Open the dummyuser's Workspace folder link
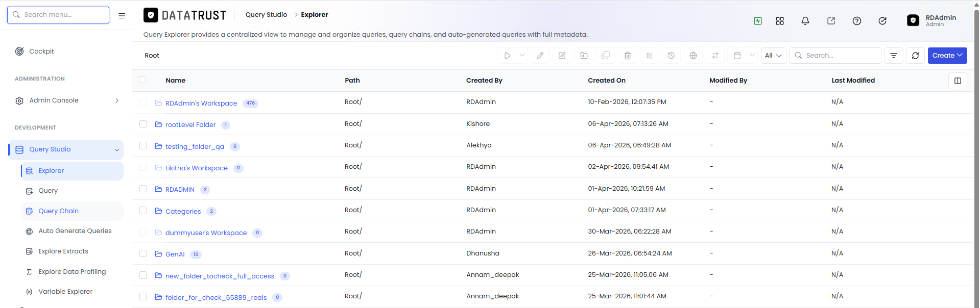The width and height of the screenshot is (980, 308). 206,233
